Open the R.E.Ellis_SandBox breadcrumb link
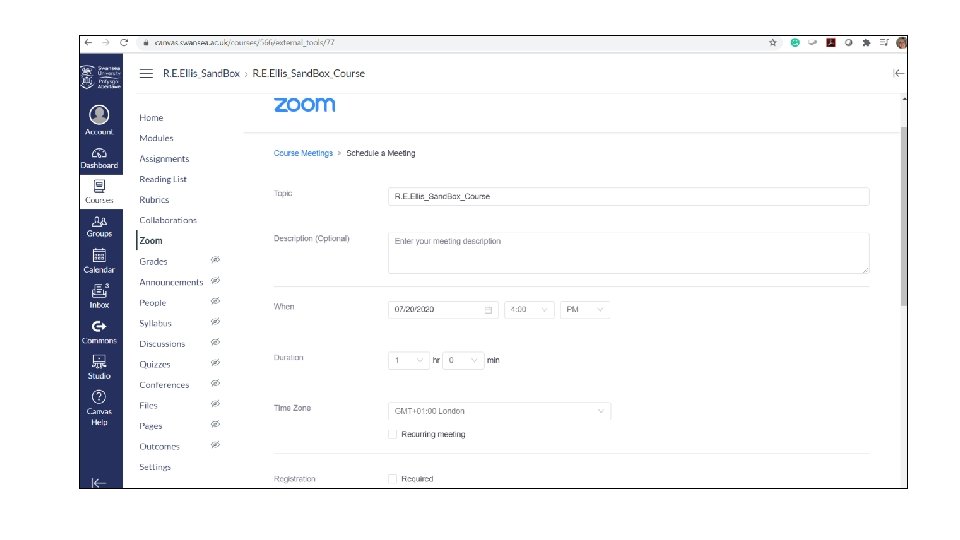Viewport: 960px width, 540px height. [201, 73]
